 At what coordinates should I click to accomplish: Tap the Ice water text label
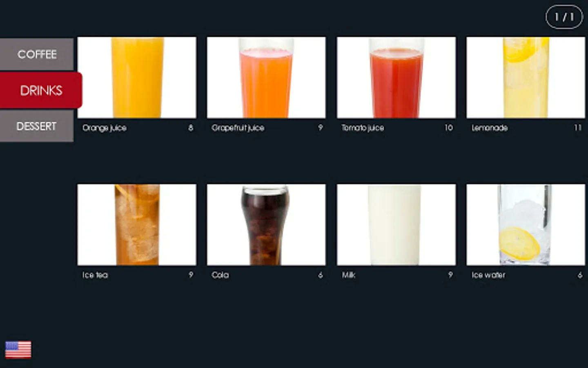(488, 275)
